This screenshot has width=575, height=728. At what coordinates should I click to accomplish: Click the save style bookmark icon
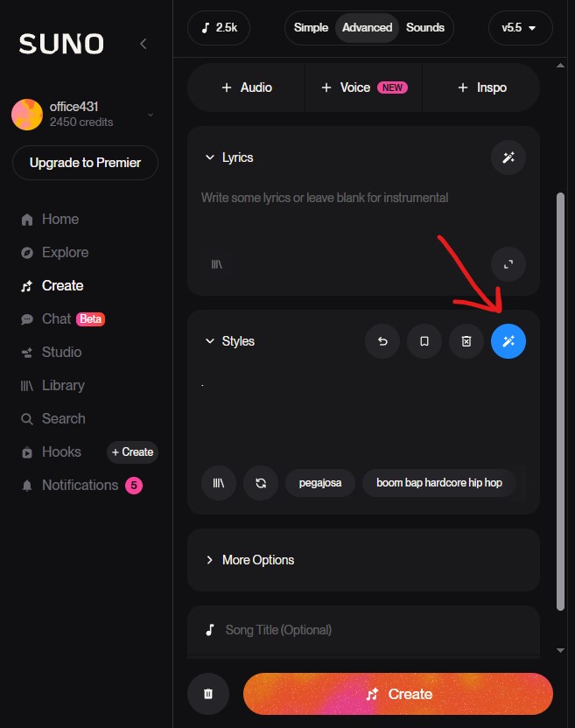click(424, 341)
